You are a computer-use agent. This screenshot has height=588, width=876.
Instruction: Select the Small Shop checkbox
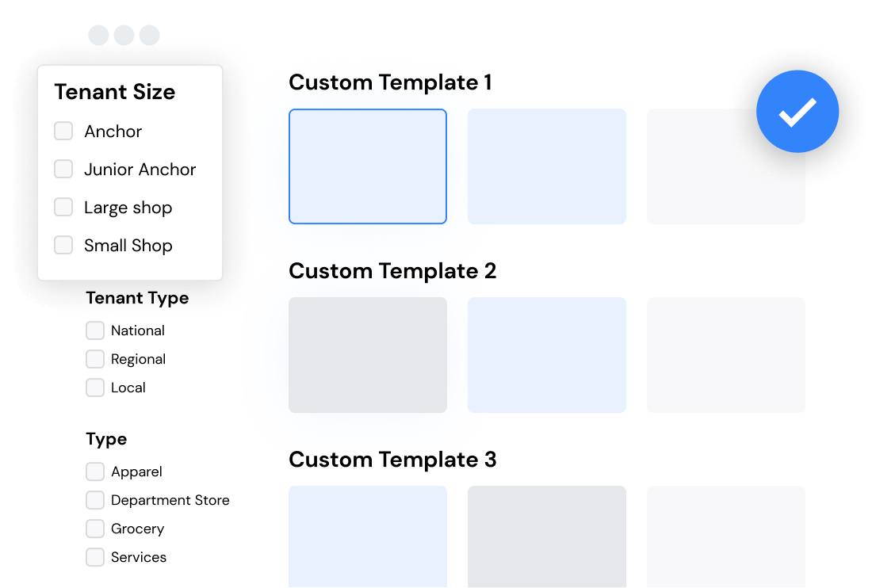pos(63,246)
